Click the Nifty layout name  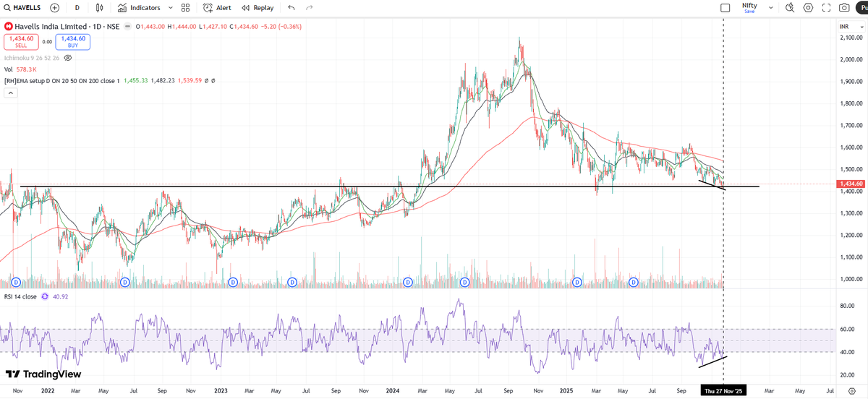tap(749, 5)
